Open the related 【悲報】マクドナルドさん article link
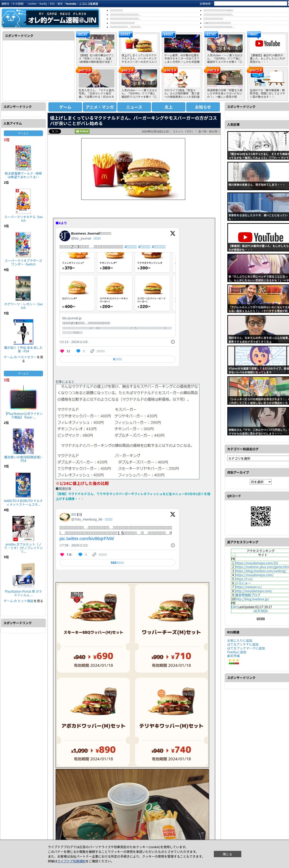The image size is (289, 868). 133,496
